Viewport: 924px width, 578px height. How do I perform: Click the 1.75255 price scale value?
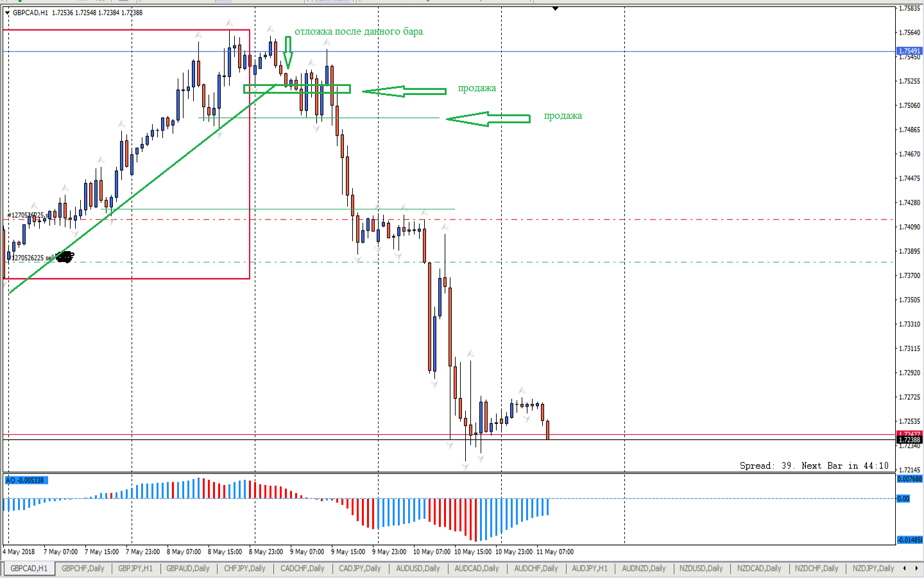910,82
